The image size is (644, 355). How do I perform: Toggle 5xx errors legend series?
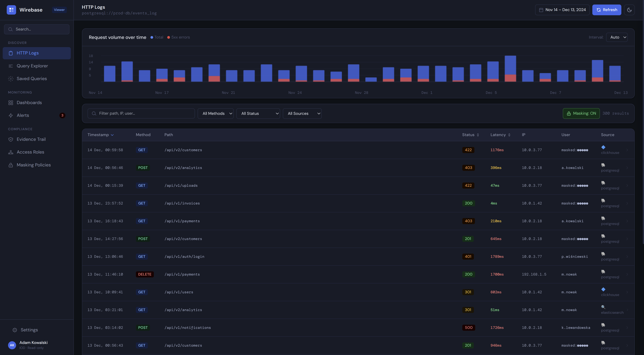(178, 37)
